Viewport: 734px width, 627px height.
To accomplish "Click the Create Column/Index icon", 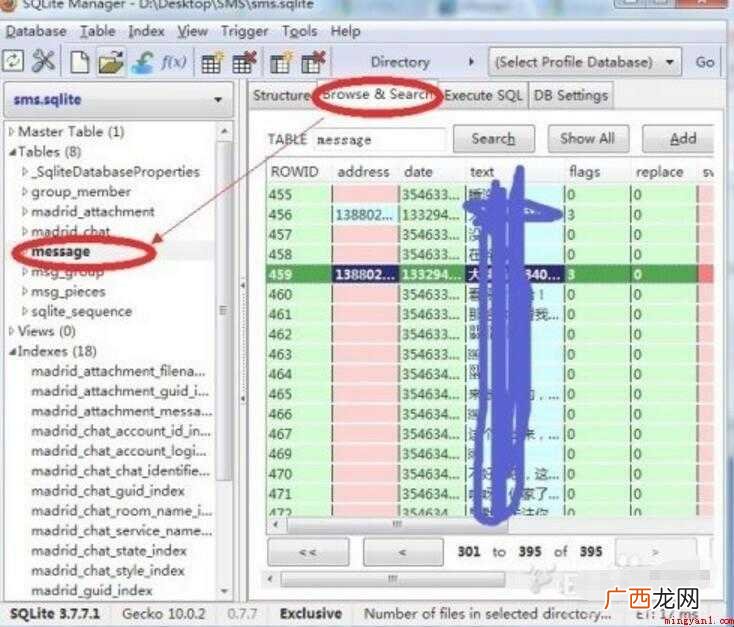I will 281,62.
